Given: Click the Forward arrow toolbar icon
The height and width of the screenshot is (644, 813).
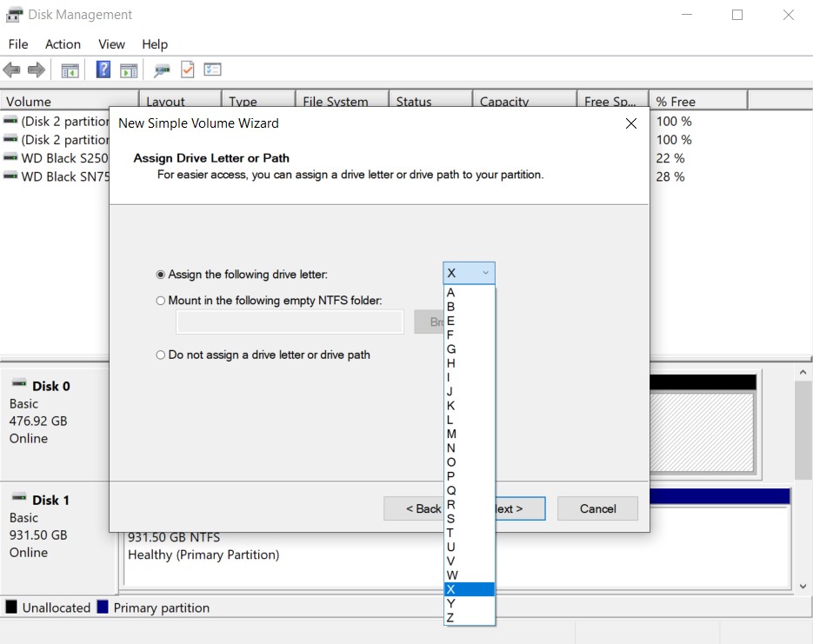Looking at the screenshot, I should coord(37,70).
